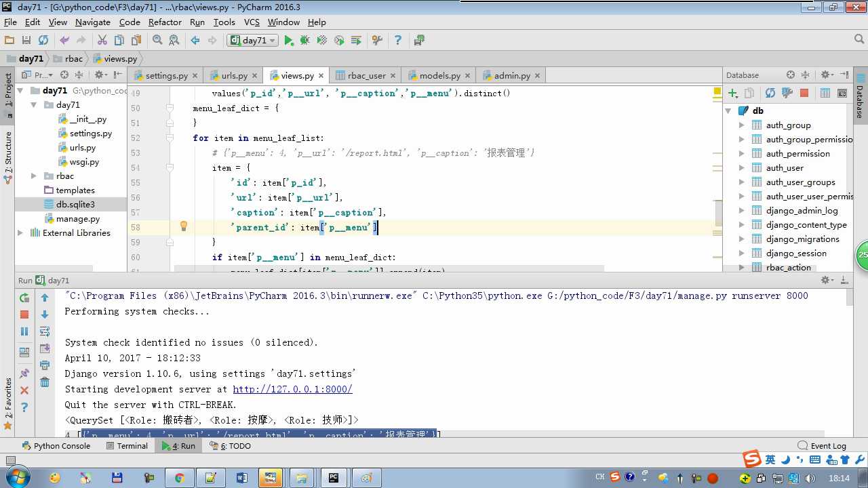The height and width of the screenshot is (488, 868).
Task: Click the red stop square in Database panel
Action: pos(804,93)
